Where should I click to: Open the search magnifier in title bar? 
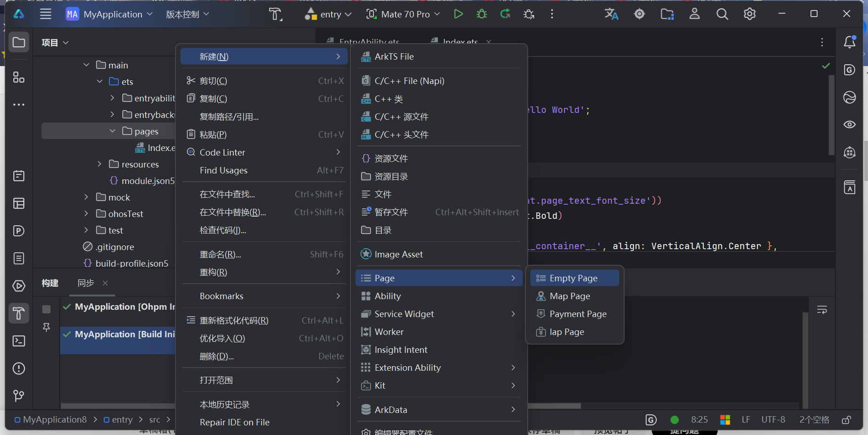coord(722,14)
